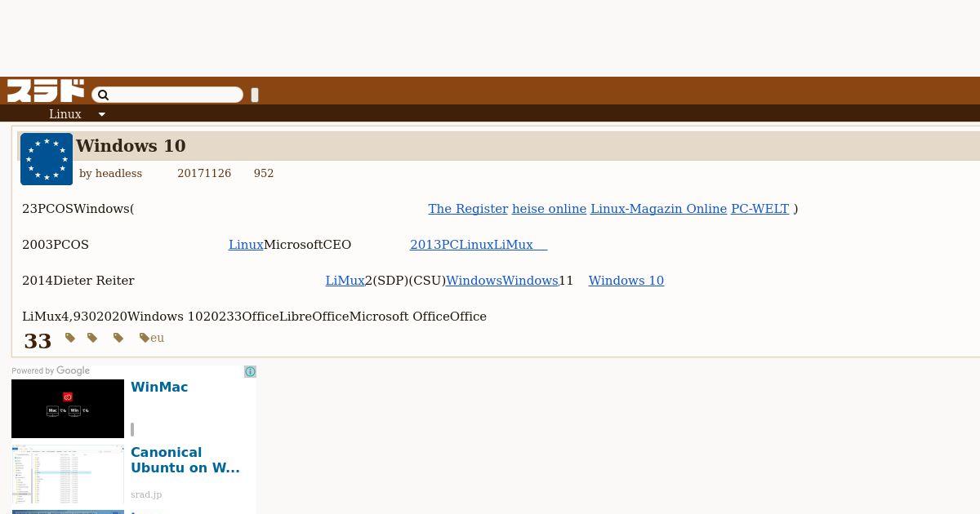Click the Powered by Google label
The width and height of the screenshot is (980, 514).
point(51,370)
